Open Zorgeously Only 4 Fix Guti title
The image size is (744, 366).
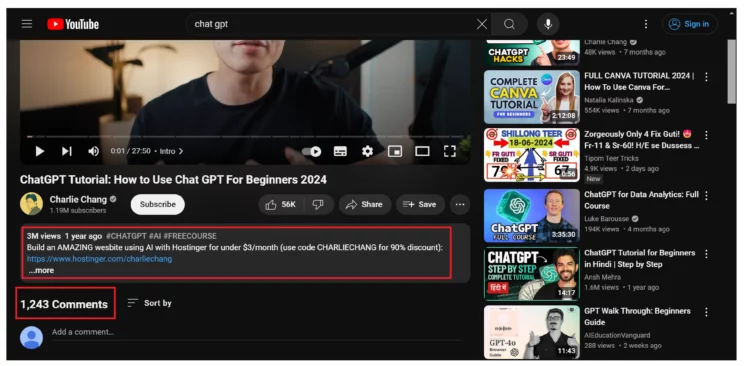point(642,140)
